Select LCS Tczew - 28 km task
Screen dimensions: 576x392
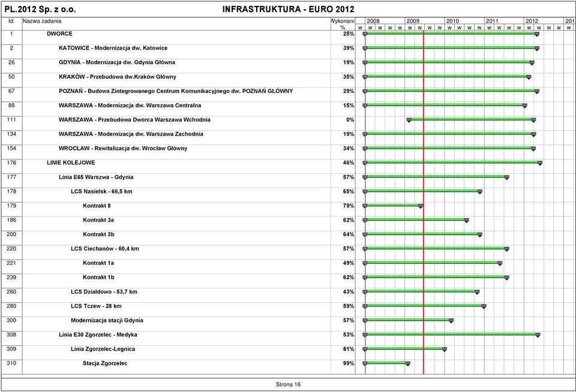click(96, 306)
